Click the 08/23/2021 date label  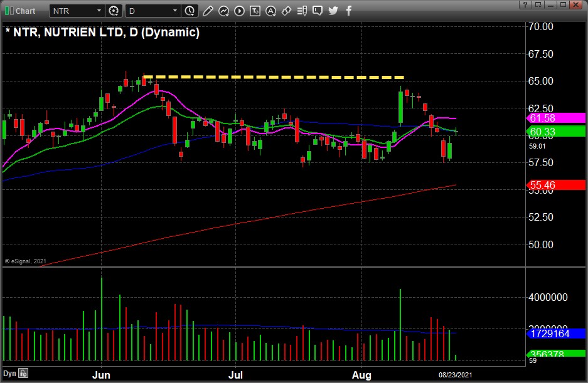[x=455, y=375]
